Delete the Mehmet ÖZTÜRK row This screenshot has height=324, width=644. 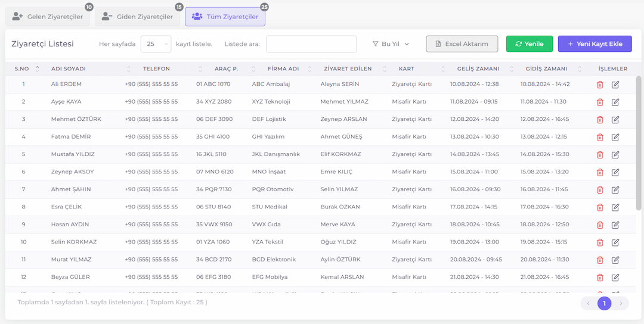click(x=600, y=120)
